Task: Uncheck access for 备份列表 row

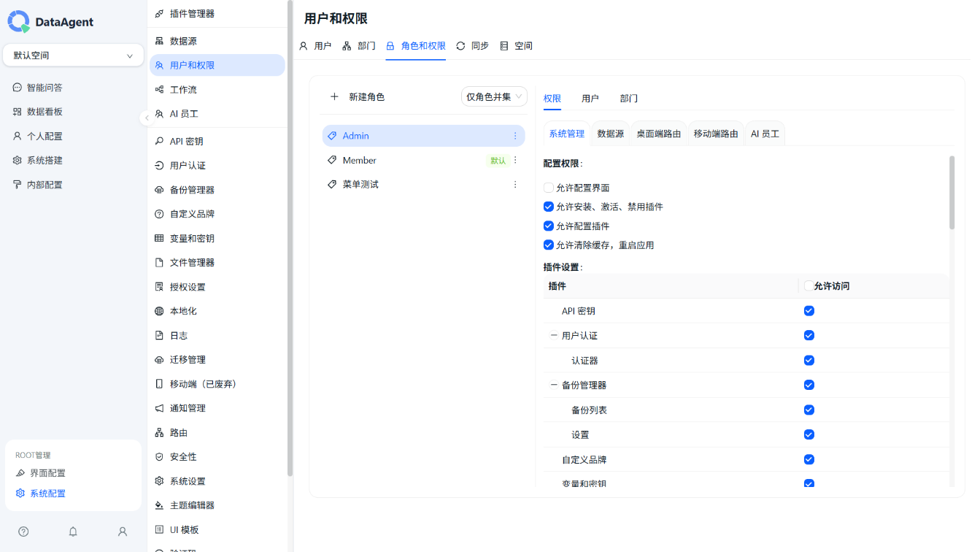Action: [809, 410]
